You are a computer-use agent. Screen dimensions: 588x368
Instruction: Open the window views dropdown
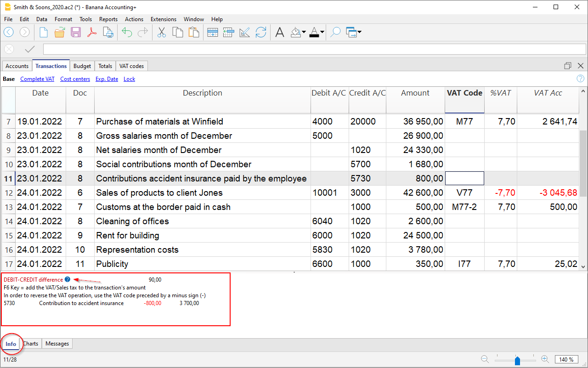coord(359,32)
